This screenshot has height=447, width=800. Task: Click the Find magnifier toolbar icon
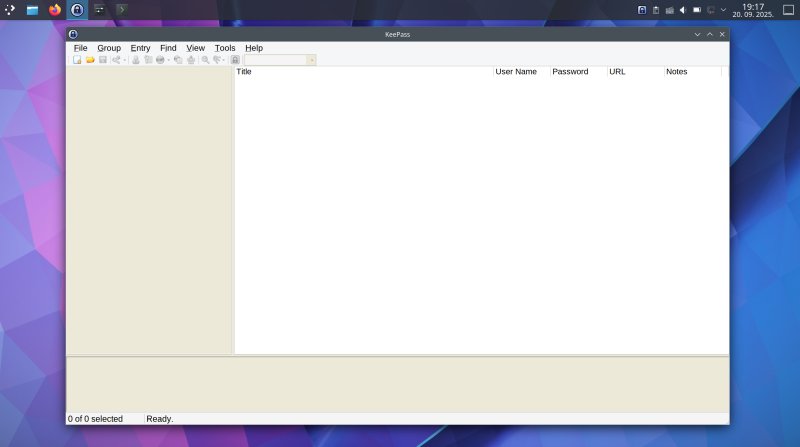point(206,60)
